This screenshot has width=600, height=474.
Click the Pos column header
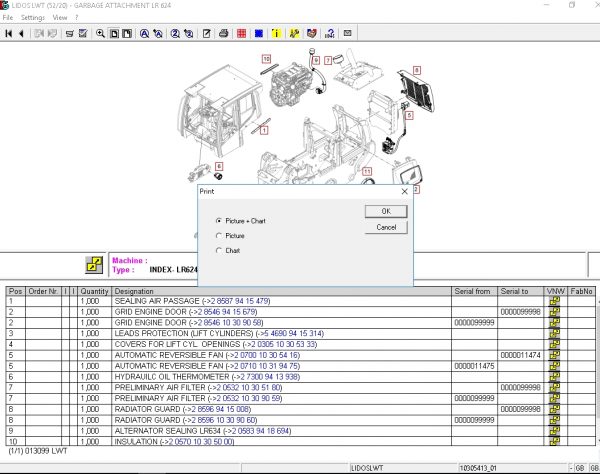[x=16, y=291]
